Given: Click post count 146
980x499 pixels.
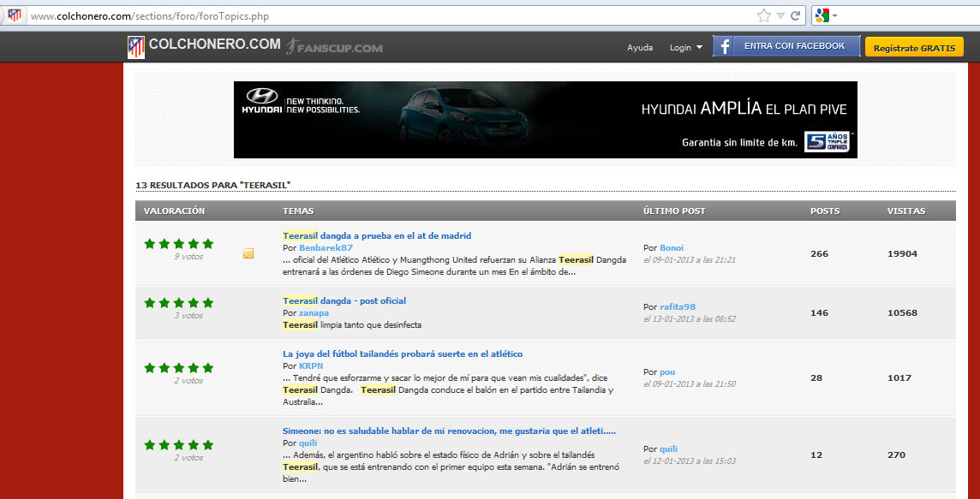Looking at the screenshot, I should click(x=819, y=313).
